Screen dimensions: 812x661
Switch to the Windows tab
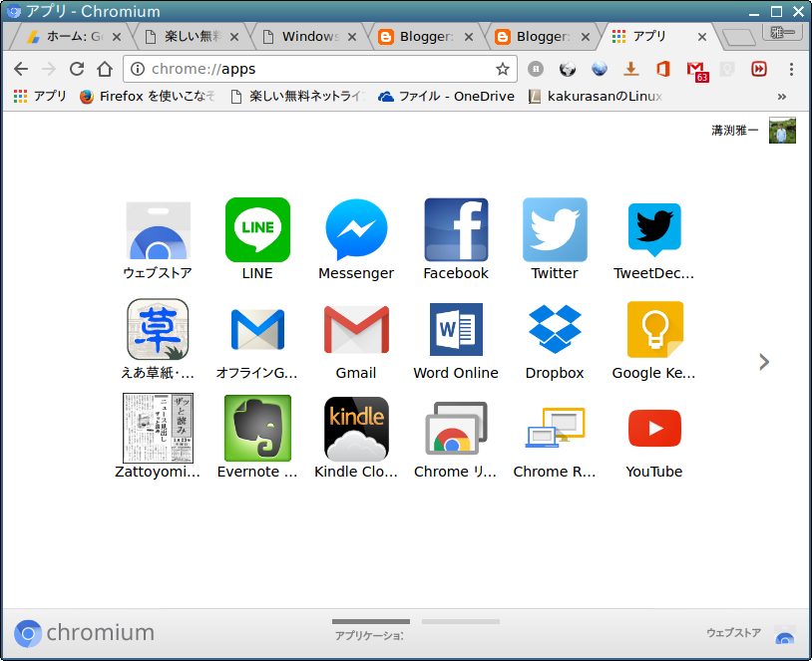pos(303,37)
